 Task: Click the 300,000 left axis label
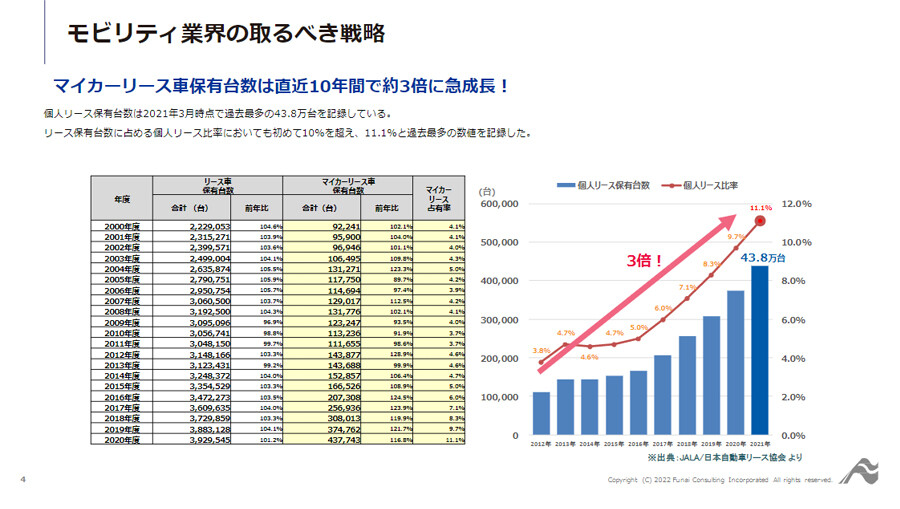pos(499,320)
